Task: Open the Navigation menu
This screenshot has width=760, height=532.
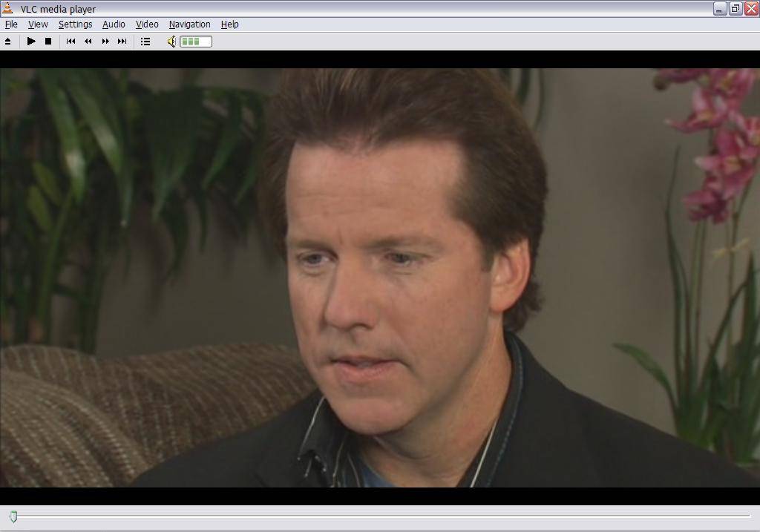Action: click(189, 24)
